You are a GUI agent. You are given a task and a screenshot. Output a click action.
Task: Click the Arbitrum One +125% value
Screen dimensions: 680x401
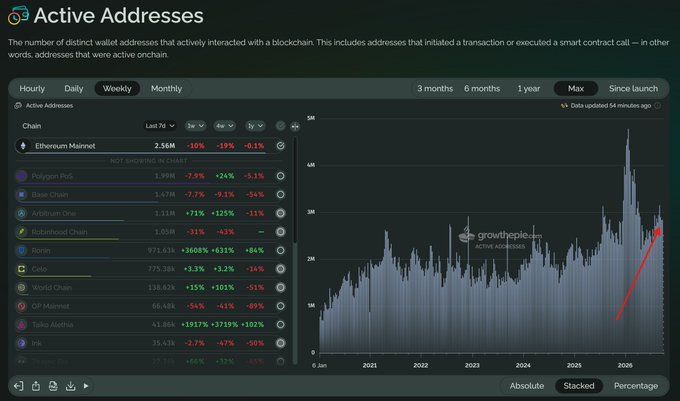(222, 213)
